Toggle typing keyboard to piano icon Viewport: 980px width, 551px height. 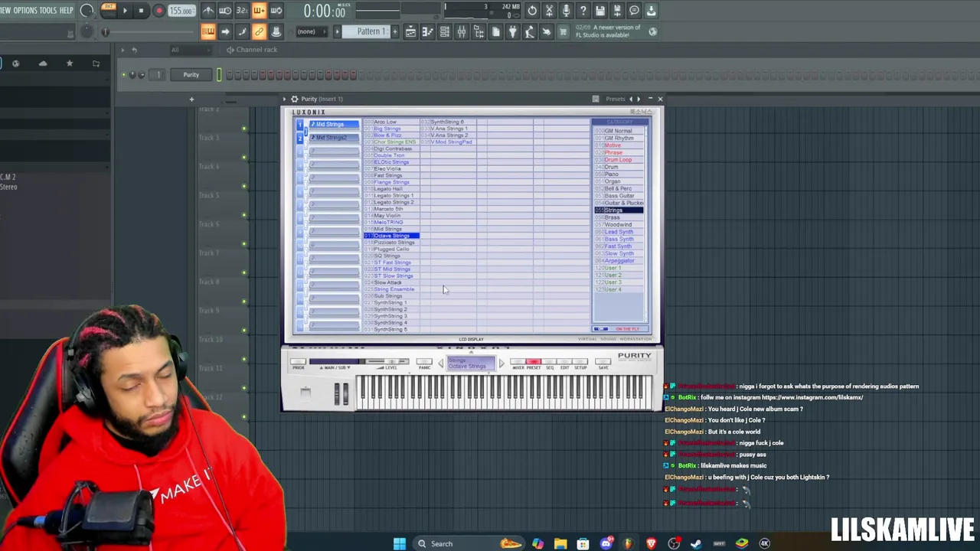coord(208,31)
